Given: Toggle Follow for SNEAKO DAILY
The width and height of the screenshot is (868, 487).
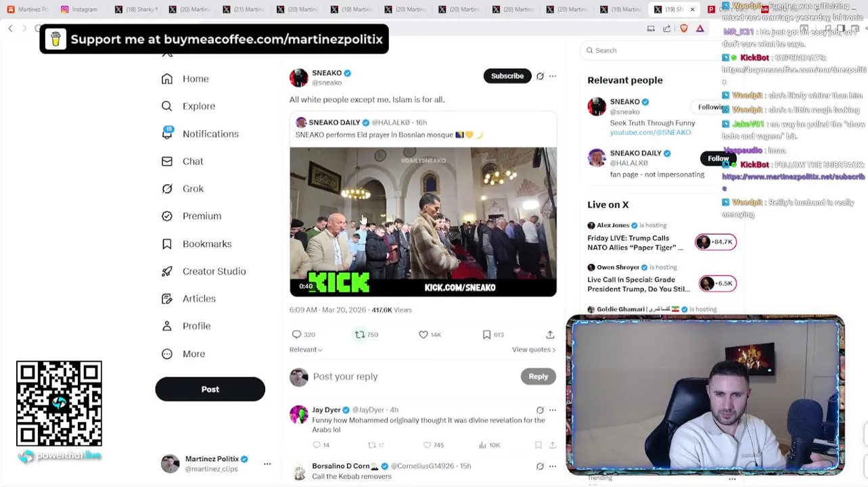Looking at the screenshot, I should pyautogui.click(x=717, y=158).
